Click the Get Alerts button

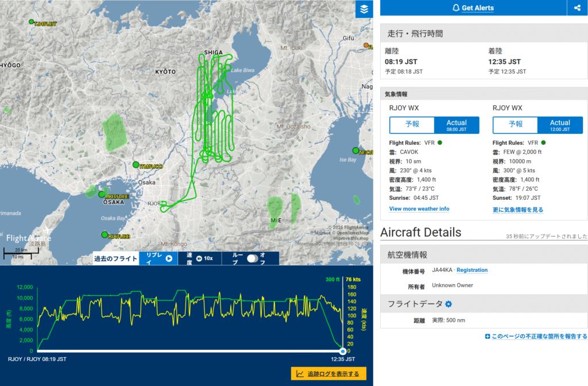473,8
